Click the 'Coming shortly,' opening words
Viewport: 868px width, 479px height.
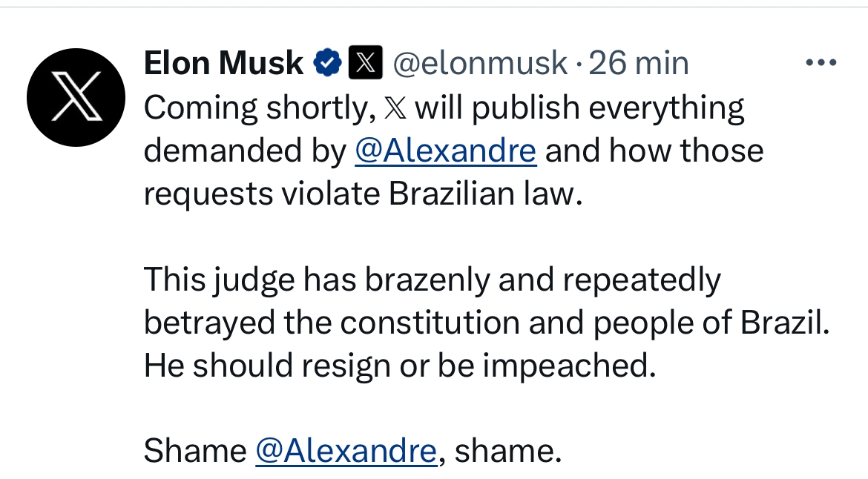coord(260,108)
